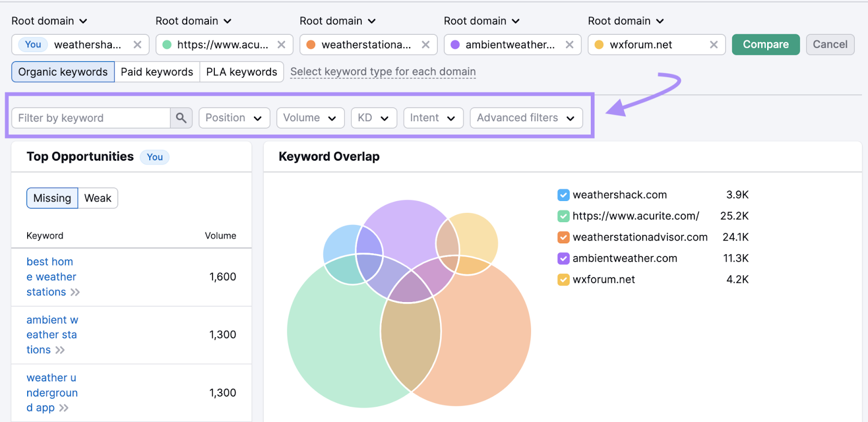
Task: Click the Cancel button
Action: 830,45
